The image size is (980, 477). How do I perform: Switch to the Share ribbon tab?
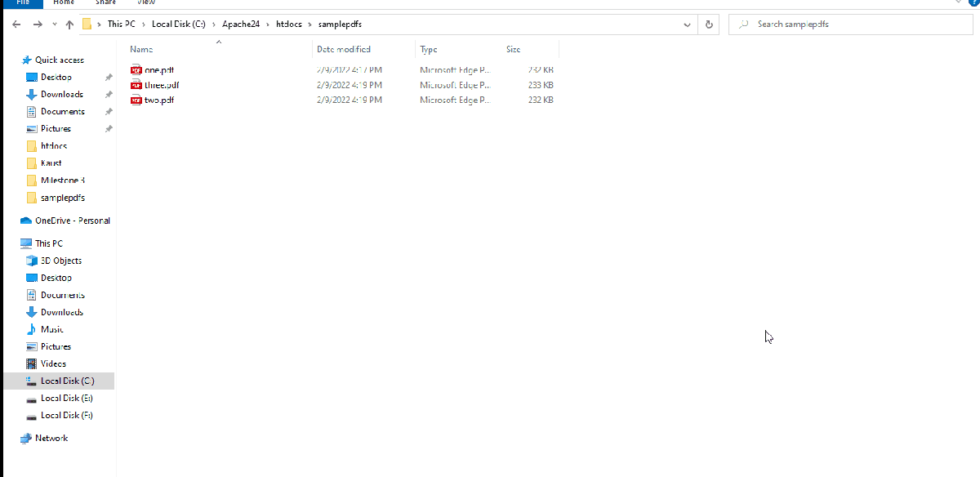coord(105,2)
